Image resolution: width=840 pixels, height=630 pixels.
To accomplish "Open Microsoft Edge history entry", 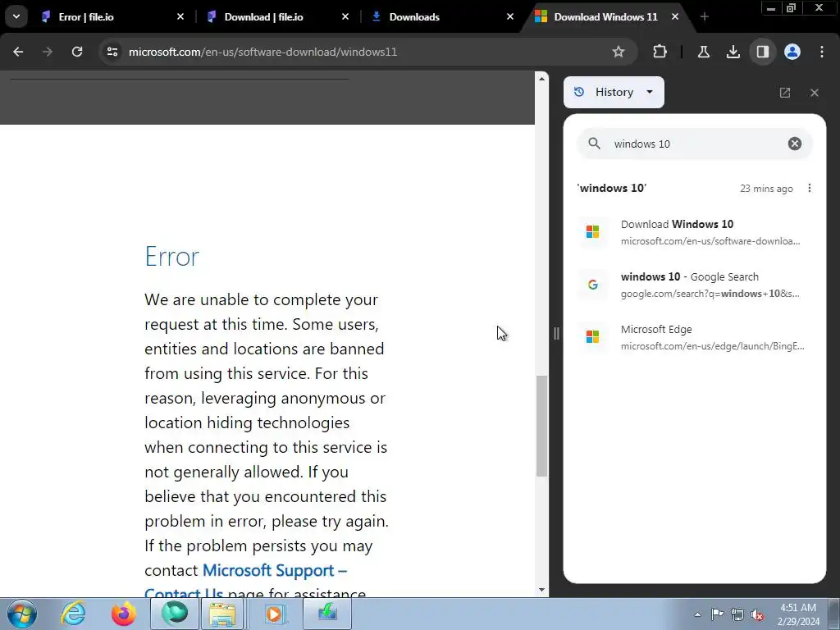I will (x=694, y=337).
